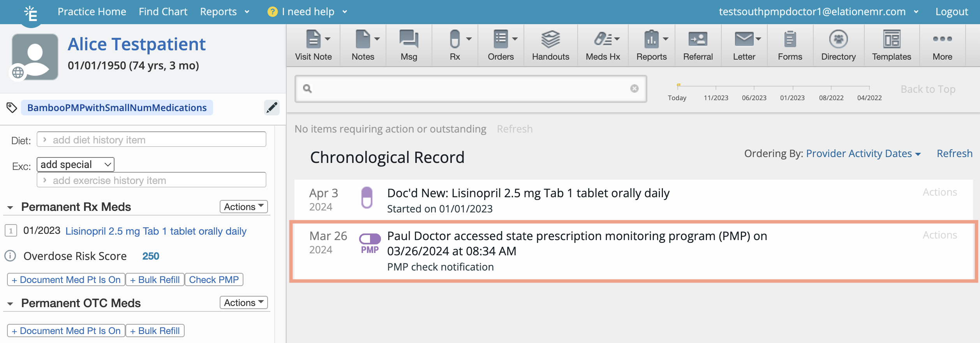Open Find Chart menu item
Viewport: 980px width, 343px height.
tap(163, 12)
